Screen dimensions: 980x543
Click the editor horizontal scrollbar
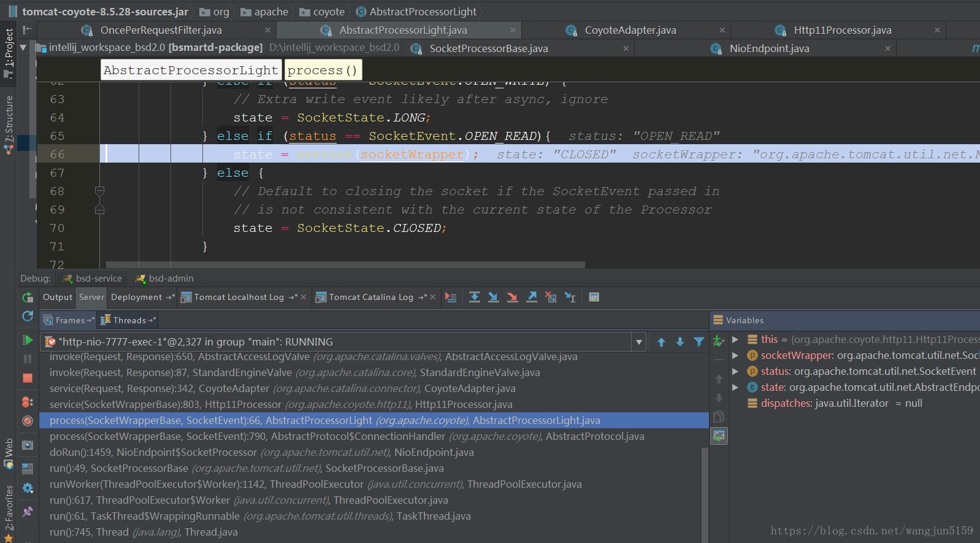(x=345, y=265)
